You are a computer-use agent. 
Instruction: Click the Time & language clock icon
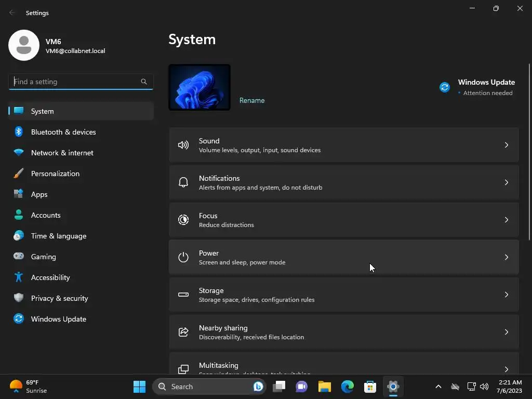click(19, 236)
